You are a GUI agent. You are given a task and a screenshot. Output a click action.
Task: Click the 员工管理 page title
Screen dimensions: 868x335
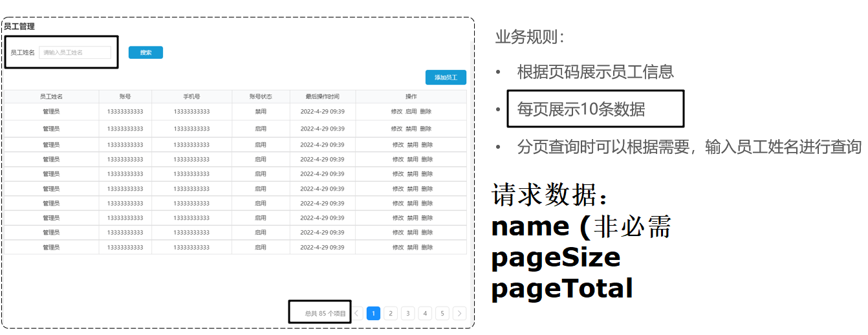[x=19, y=27]
